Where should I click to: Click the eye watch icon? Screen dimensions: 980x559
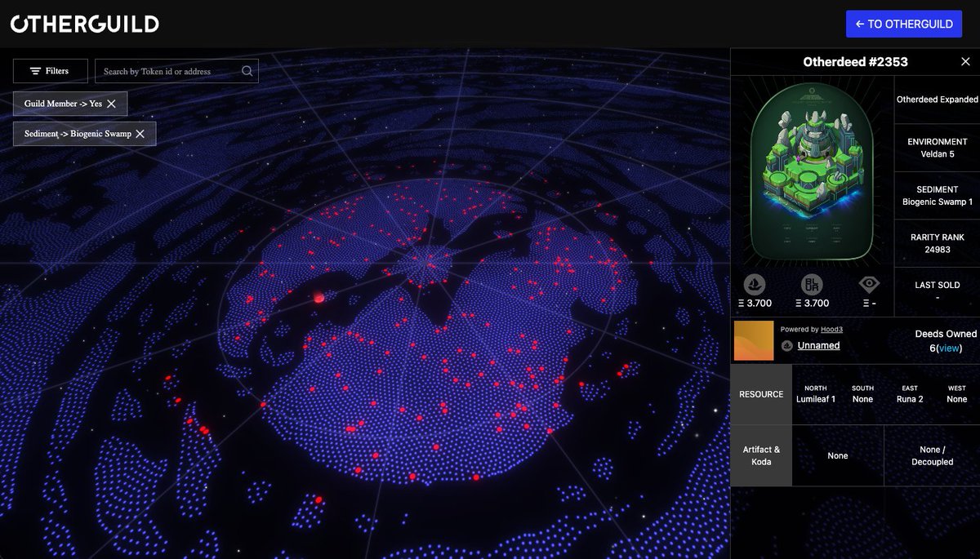(x=869, y=284)
